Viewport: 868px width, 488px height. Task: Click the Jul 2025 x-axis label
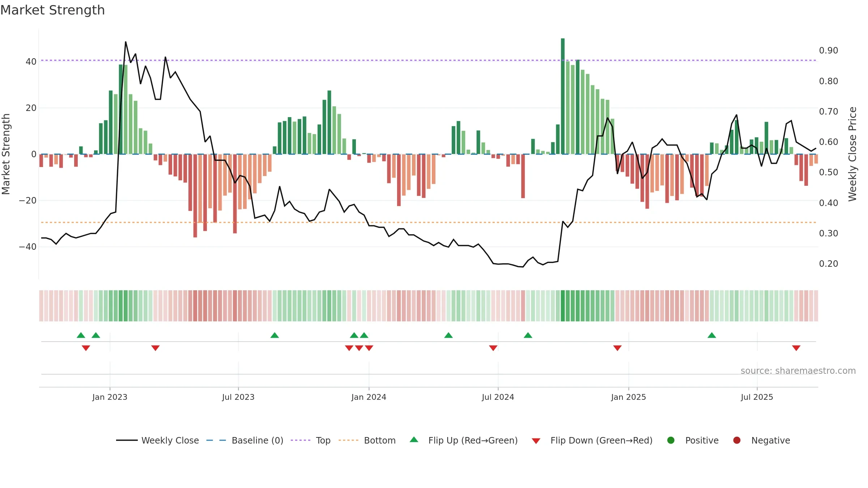757,397
